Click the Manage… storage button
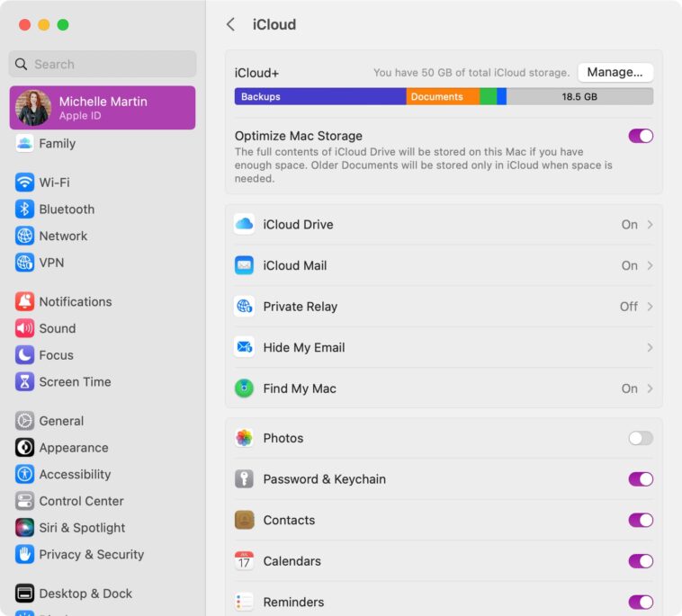The width and height of the screenshot is (682, 616). tap(615, 72)
